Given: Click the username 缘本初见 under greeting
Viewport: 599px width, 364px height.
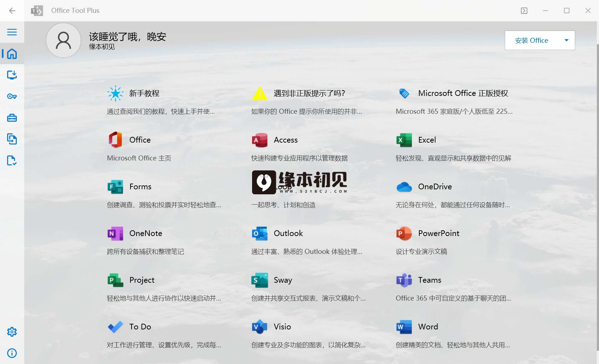Looking at the screenshot, I should 102,47.
